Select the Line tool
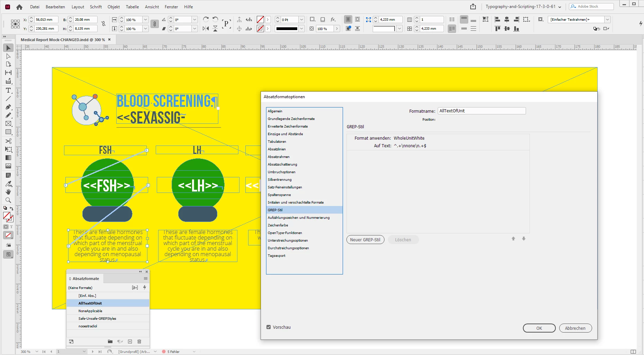 [x=8, y=99]
